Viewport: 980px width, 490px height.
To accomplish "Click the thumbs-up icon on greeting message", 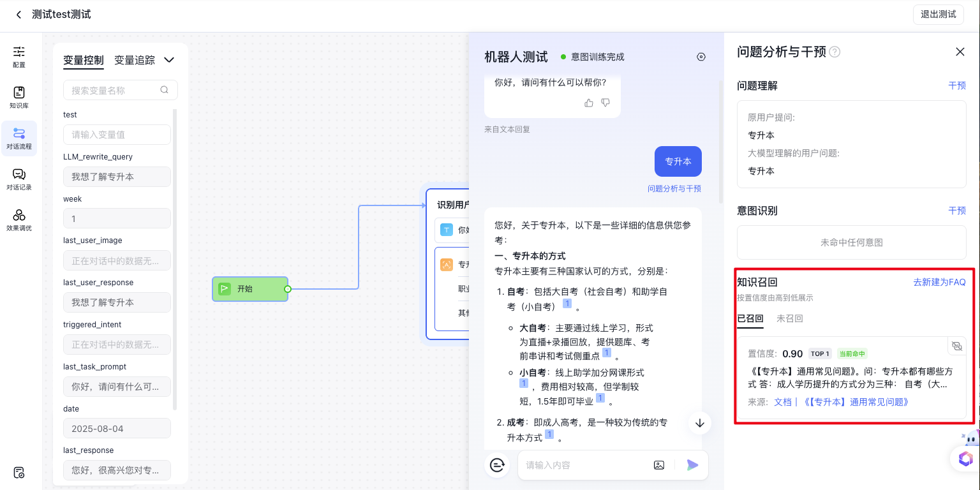I will [589, 103].
